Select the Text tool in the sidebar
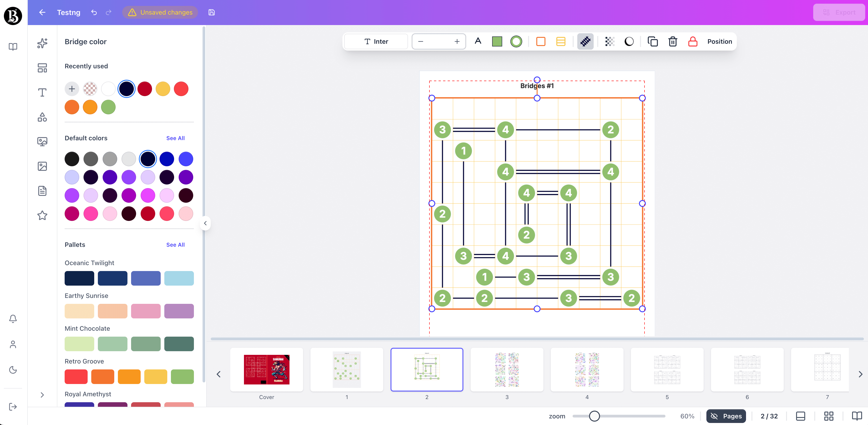 click(x=42, y=92)
